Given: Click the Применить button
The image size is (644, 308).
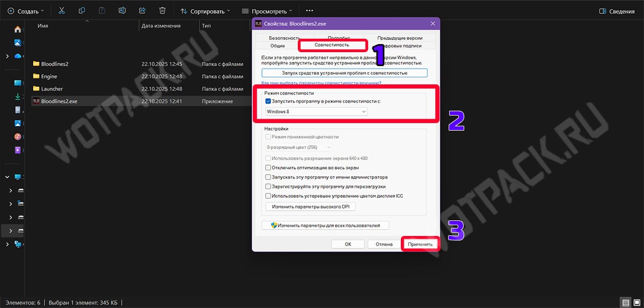Looking at the screenshot, I should (420, 244).
